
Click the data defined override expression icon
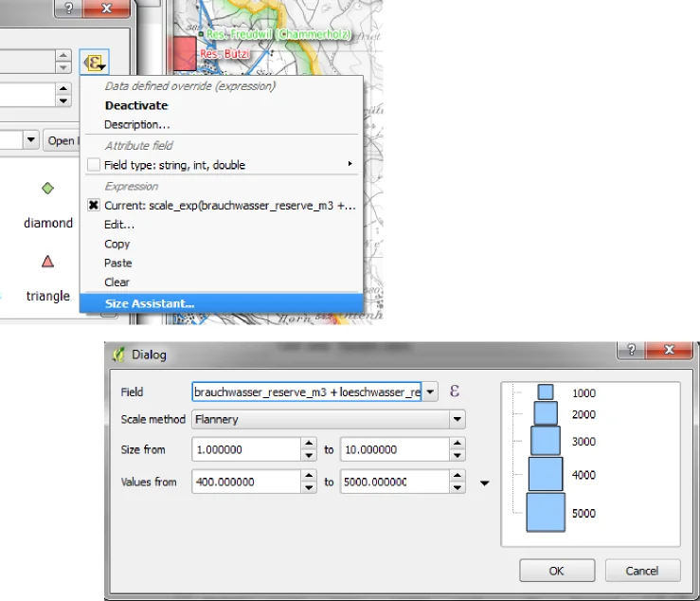tap(94, 63)
